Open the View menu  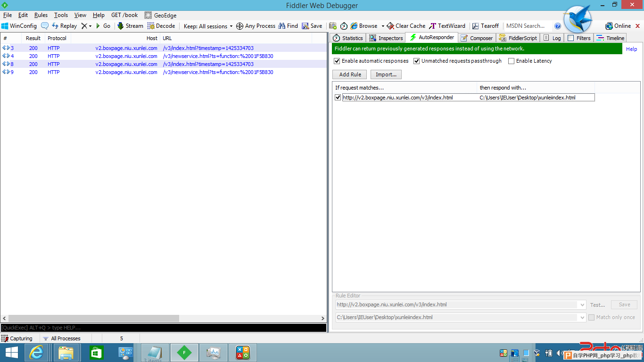pos(80,15)
